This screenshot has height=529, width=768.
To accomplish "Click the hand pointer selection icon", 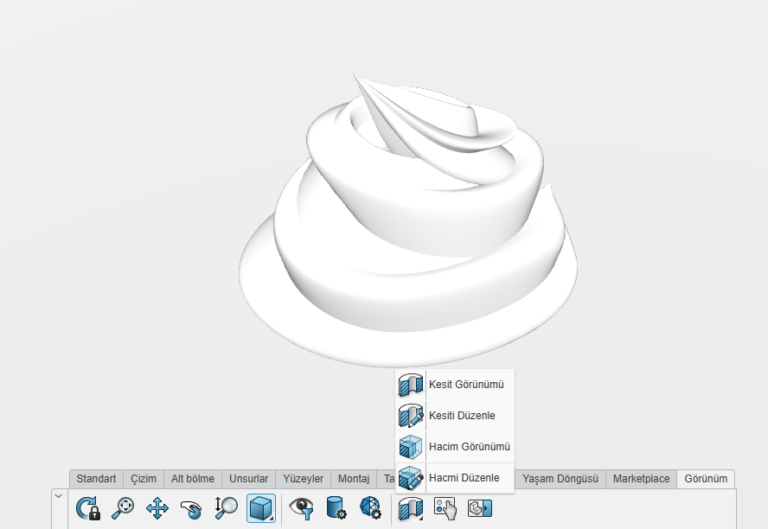I will point(445,508).
